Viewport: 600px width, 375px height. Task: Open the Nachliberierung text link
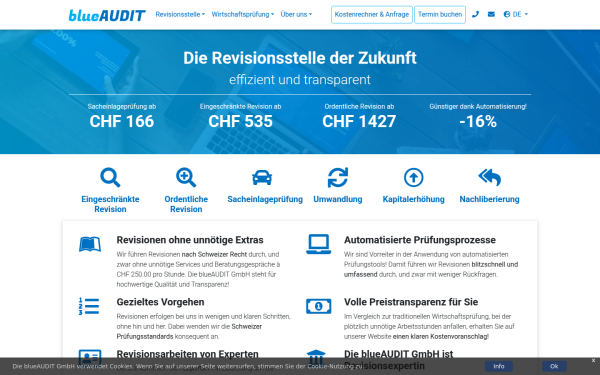pyautogui.click(x=489, y=199)
